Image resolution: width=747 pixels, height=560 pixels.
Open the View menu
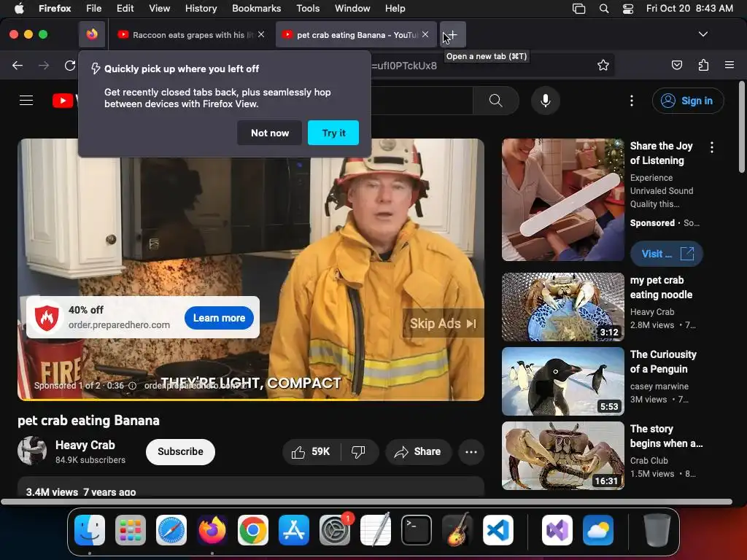(159, 8)
